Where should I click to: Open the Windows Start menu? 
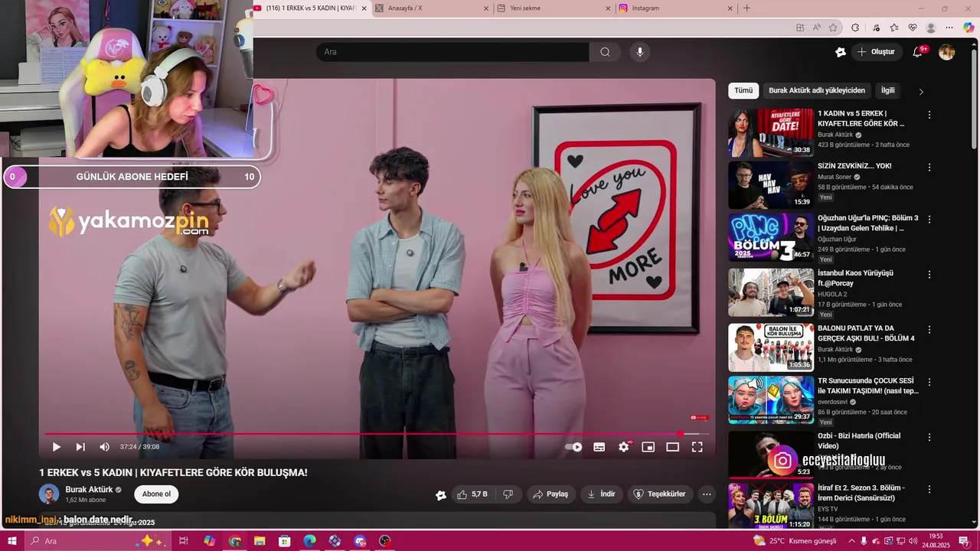11,541
